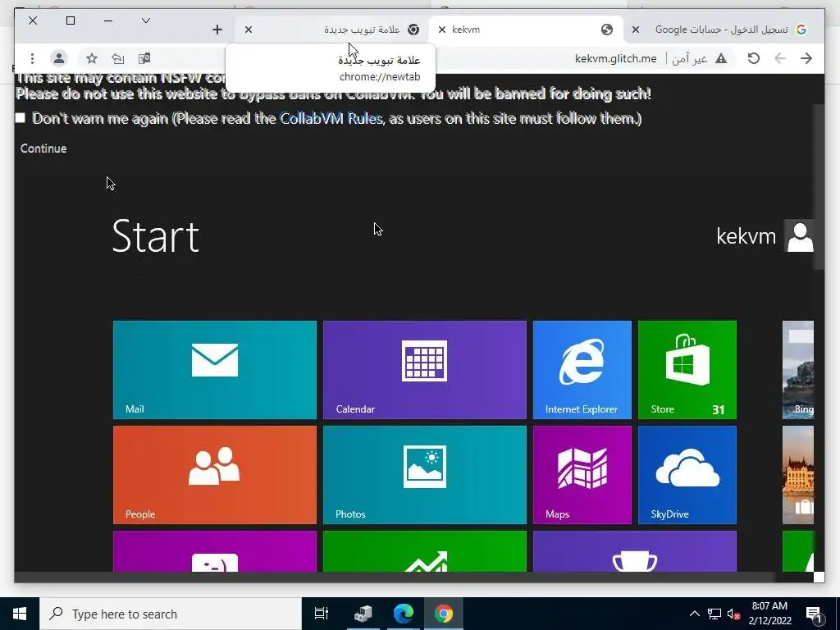Show hidden system tray icons
Viewport: 840px width, 630px height.
[x=694, y=614]
